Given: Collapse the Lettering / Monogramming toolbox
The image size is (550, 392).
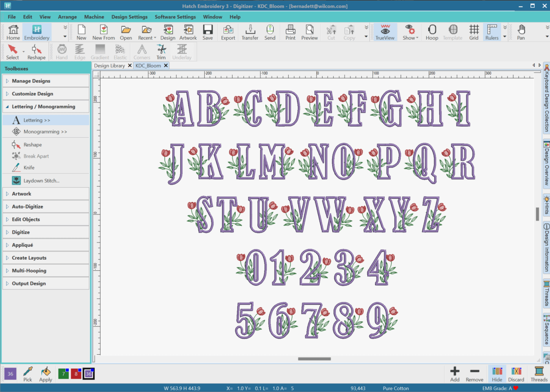Looking at the screenshot, I should pos(43,107).
